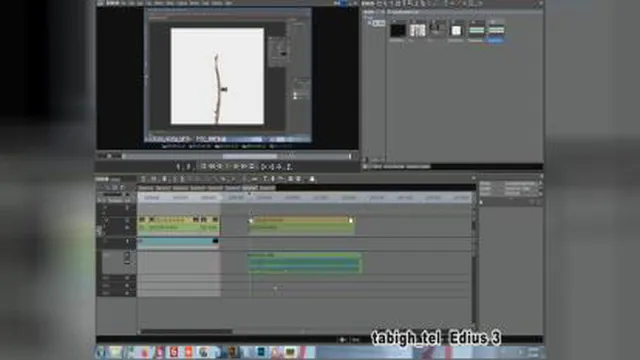640x360 pixels.
Task: Step to the next frame in the player
Action: tap(236, 167)
